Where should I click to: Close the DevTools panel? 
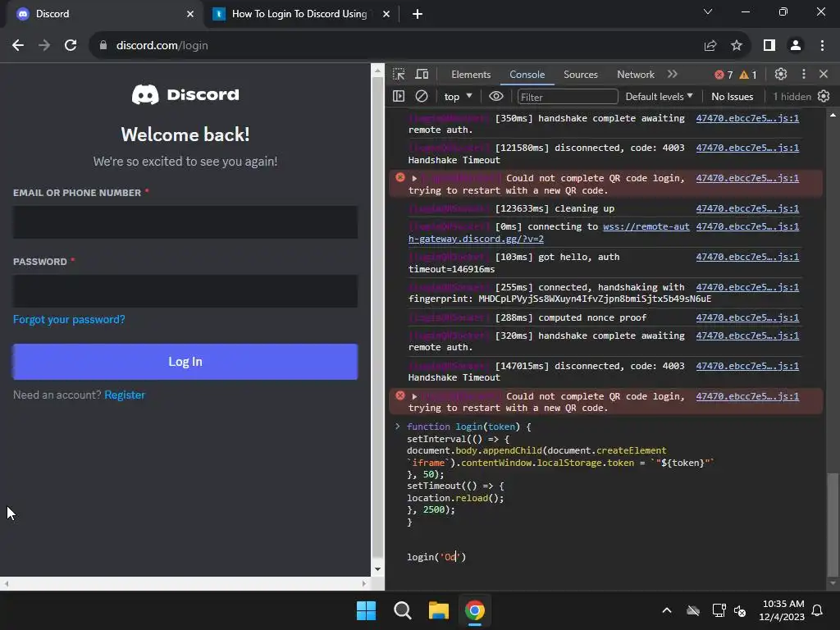(824, 74)
